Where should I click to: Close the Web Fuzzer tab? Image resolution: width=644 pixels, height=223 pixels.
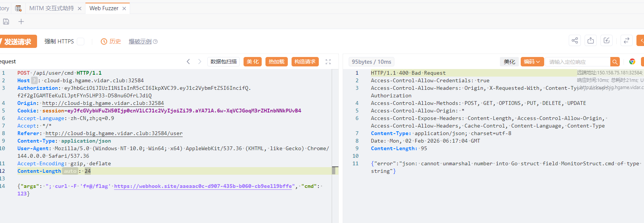[124, 8]
